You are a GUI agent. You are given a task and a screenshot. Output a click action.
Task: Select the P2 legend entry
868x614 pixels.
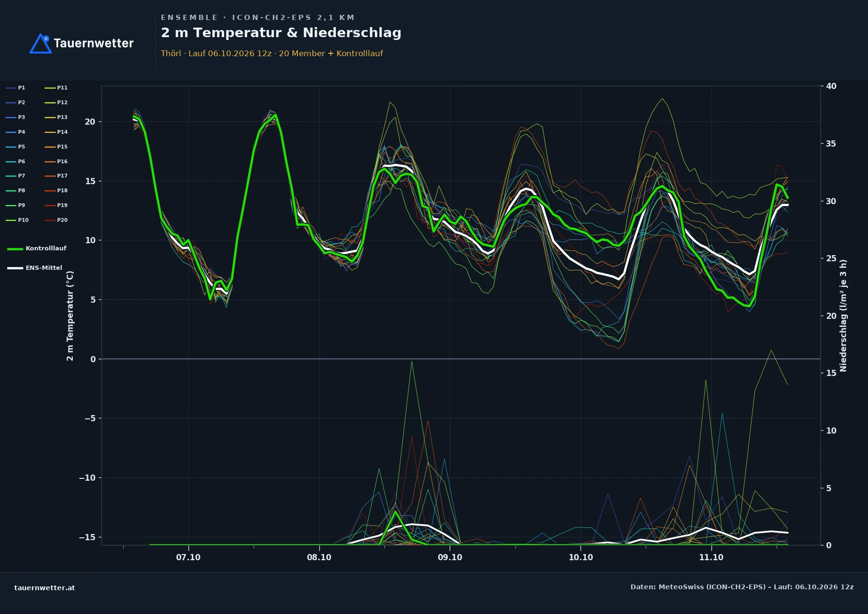16,102
